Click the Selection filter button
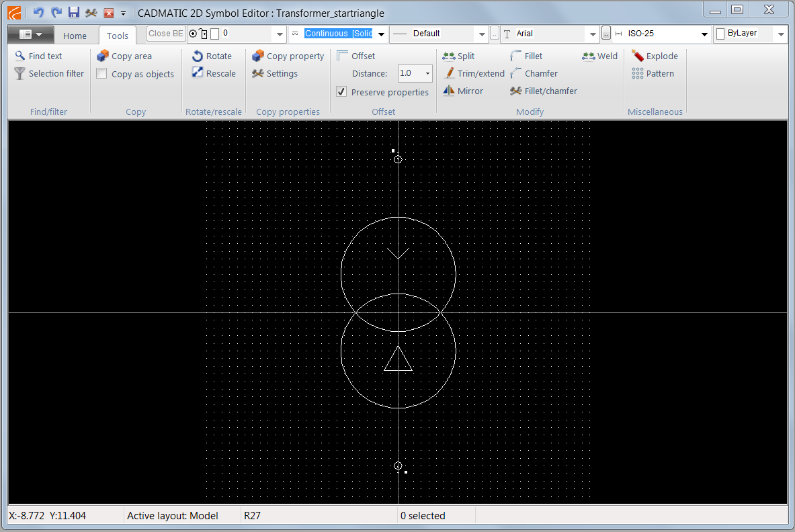 coord(49,73)
